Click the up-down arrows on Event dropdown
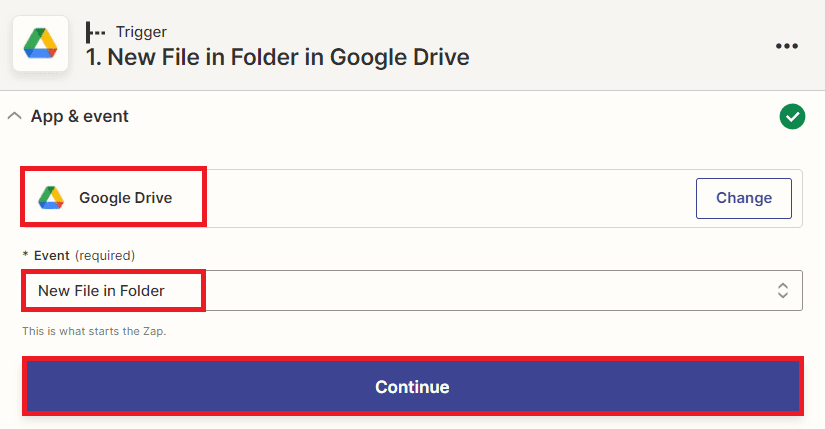This screenshot has height=429, width=825. [783, 291]
